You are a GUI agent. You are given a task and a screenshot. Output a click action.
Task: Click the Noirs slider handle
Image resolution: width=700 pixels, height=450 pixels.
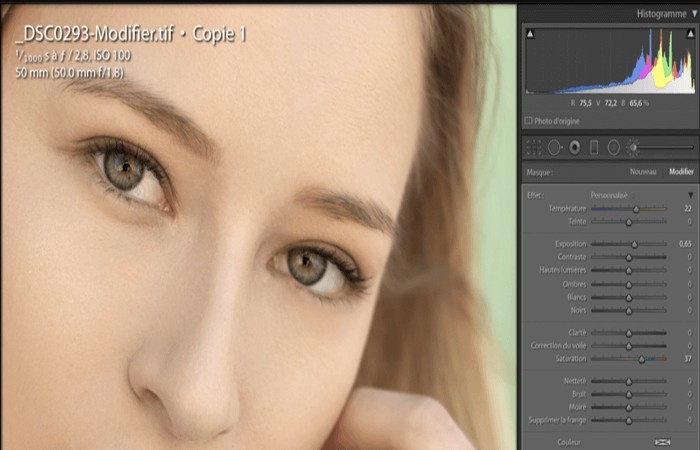629,310
